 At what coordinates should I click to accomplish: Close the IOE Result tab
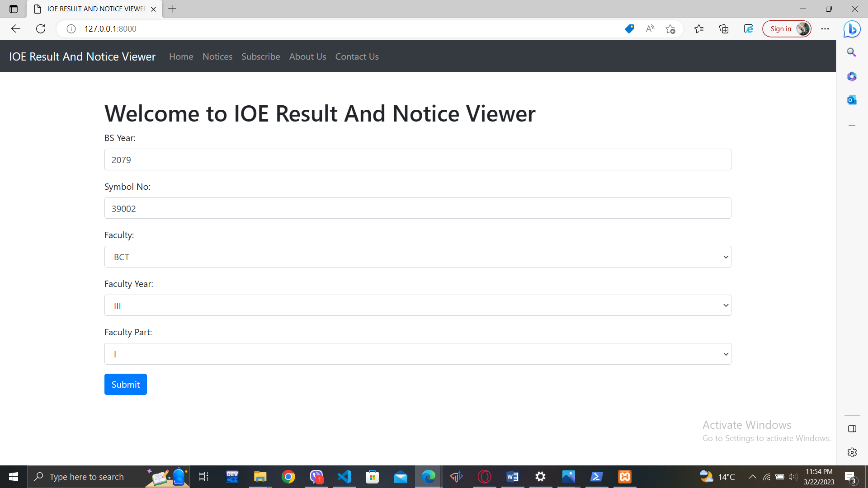coord(153,9)
